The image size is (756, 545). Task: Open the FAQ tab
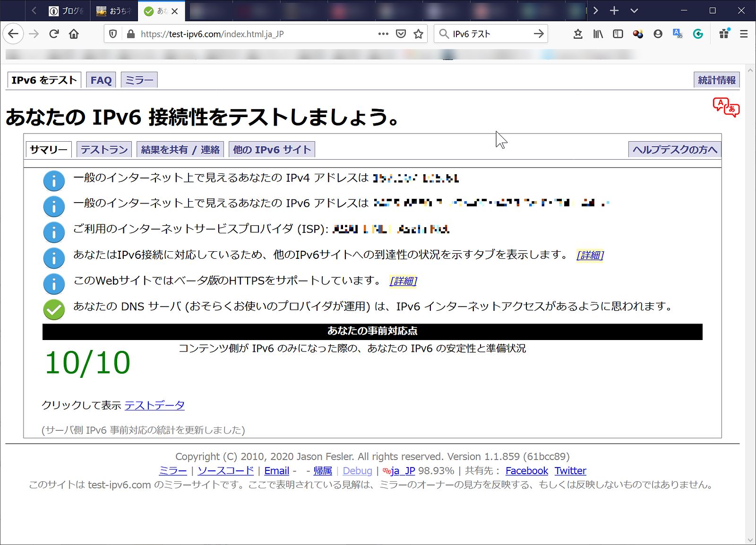pyautogui.click(x=101, y=80)
